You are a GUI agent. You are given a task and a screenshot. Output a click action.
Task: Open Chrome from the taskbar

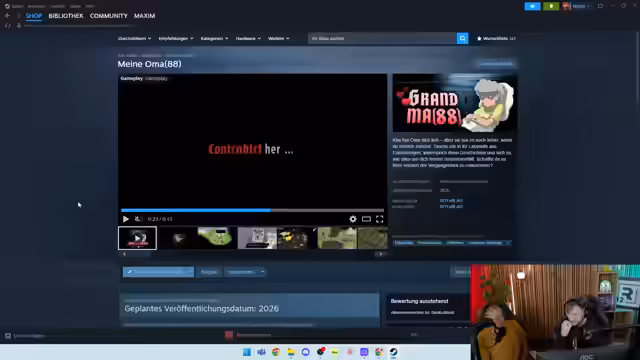[x=276, y=352]
